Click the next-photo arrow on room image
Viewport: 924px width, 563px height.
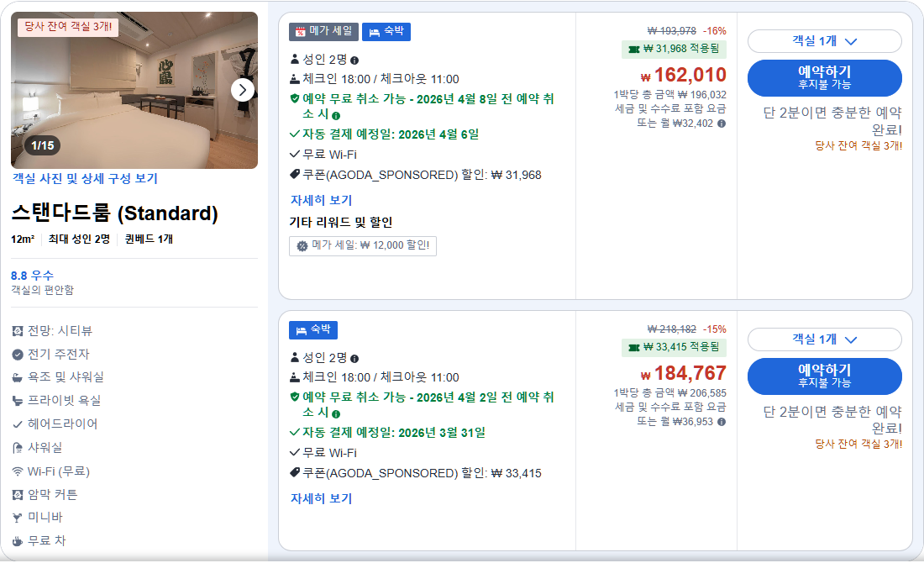click(x=243, y=89)
